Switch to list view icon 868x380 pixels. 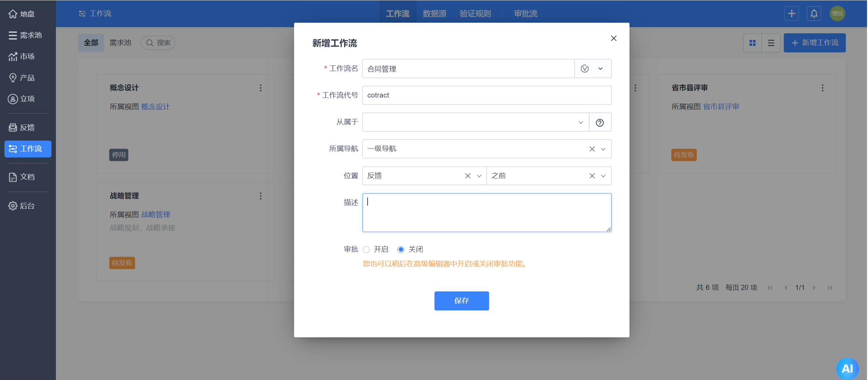point(771,43)
